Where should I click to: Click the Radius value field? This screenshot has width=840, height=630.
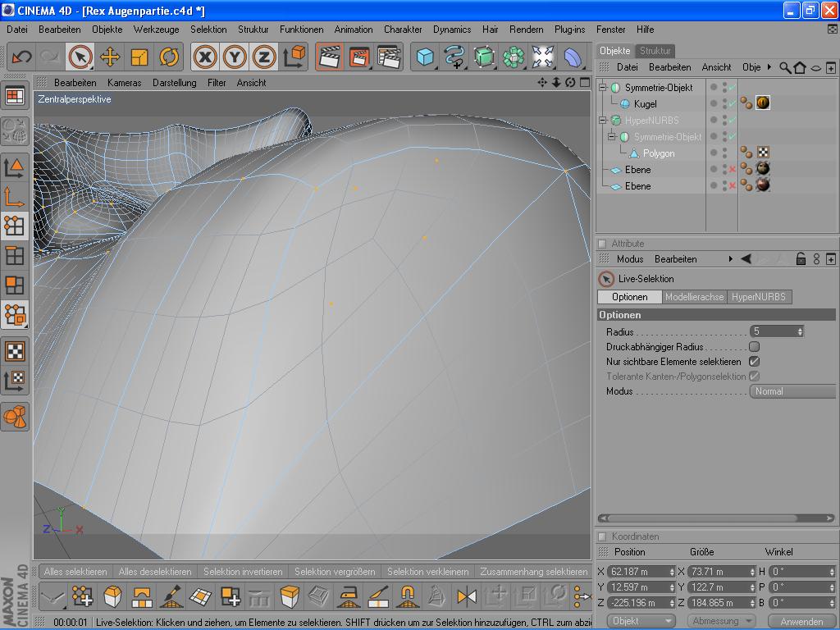[x=771, y=331]
